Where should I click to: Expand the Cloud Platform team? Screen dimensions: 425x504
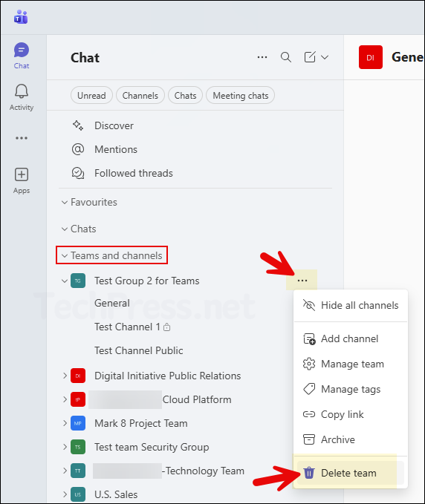pos(65,399)
